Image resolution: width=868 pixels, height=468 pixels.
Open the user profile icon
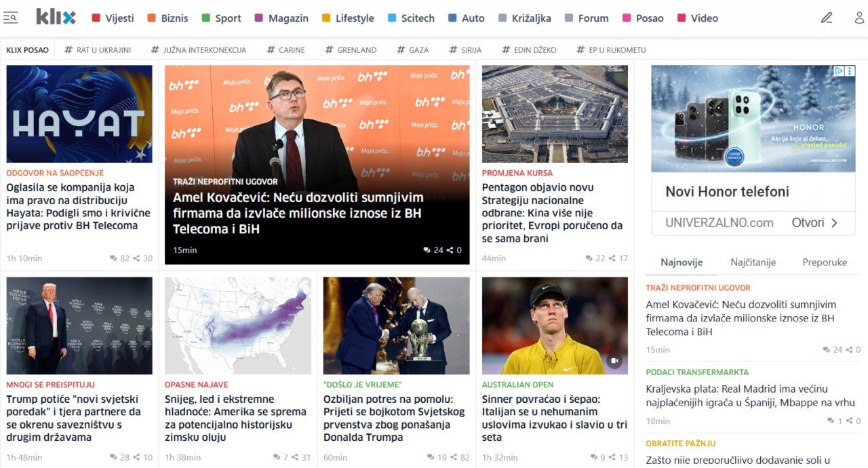pyautogui.click(x=859, y=18)
